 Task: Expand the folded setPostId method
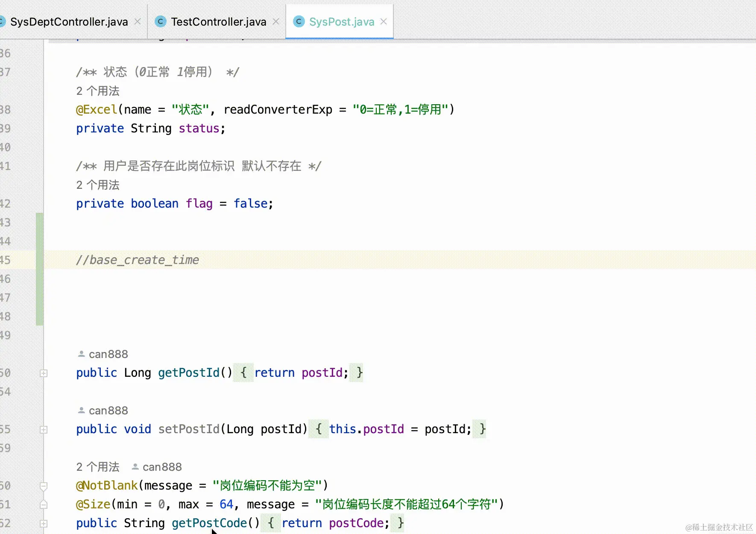coord(44,430)
